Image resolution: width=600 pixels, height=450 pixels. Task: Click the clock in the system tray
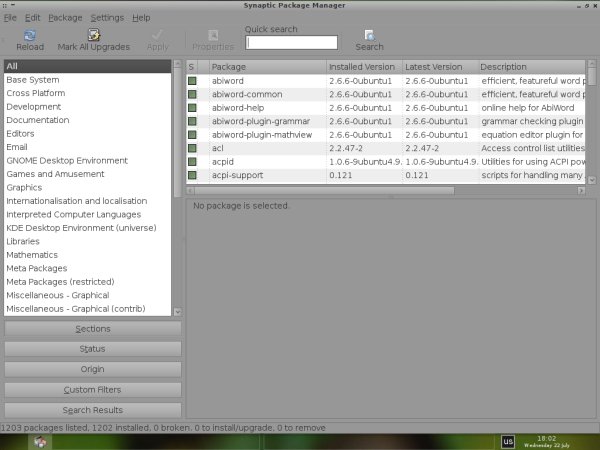[x=547, y=441]
